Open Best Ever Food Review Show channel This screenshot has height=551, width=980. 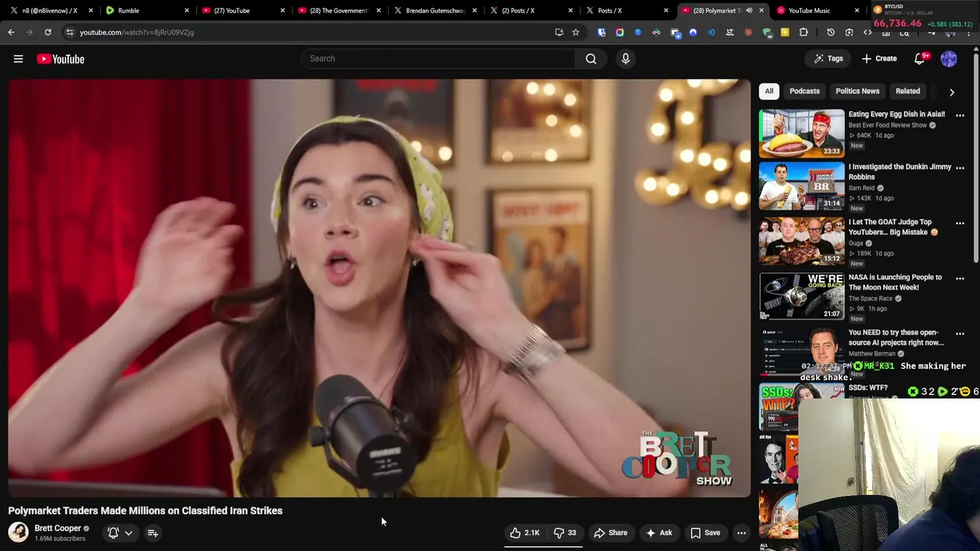coord(887,125)
